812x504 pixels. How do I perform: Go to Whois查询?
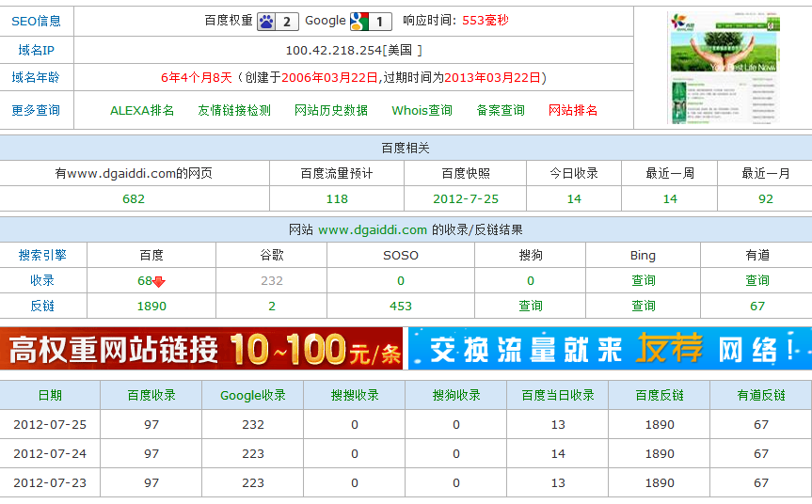[422, 110]
